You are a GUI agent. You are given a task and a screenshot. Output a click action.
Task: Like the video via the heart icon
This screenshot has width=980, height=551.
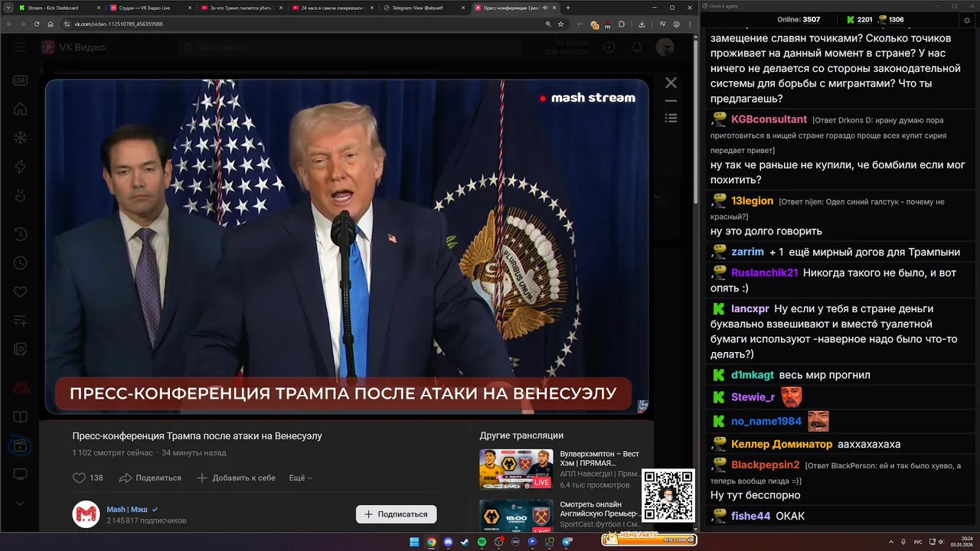pyautogui.click(x=79, y=478)
